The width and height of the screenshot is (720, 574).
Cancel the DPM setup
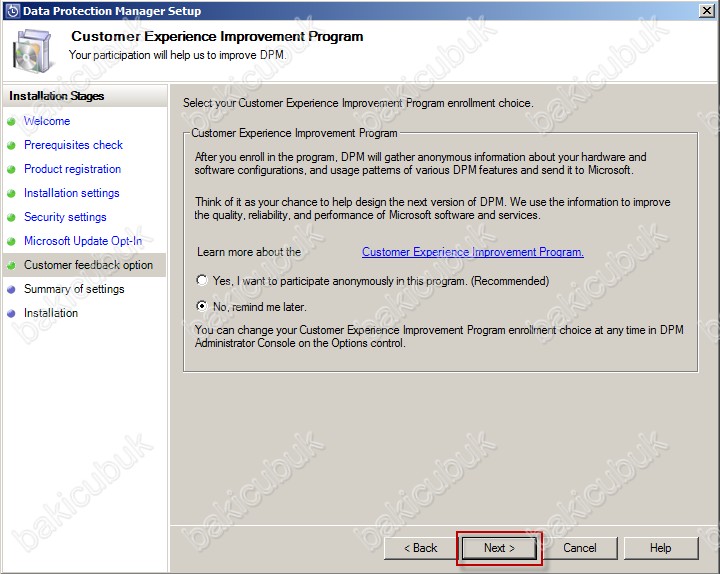pos(579,548)
